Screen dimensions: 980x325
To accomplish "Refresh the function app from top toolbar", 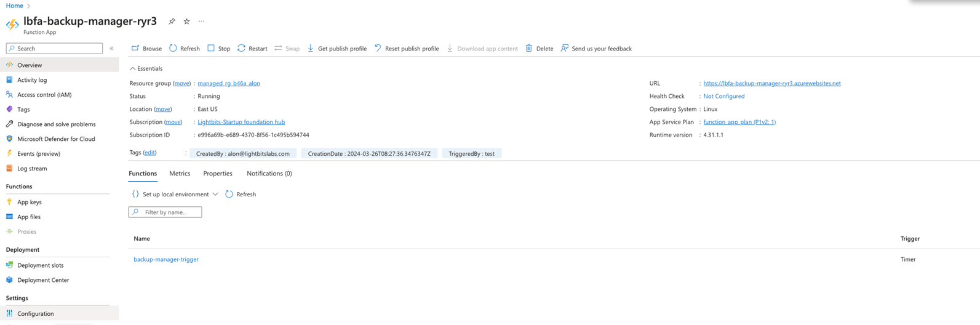I will (x=185, y=48).
